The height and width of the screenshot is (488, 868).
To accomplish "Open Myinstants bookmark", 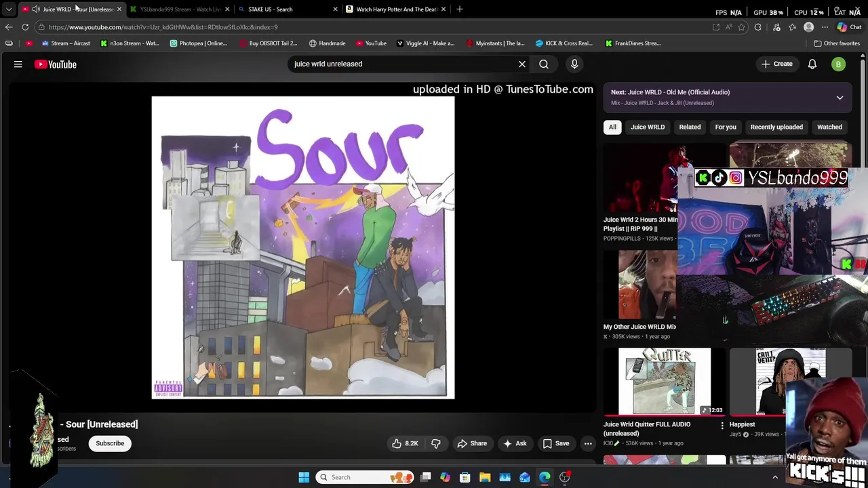I will tap(495, 43).
